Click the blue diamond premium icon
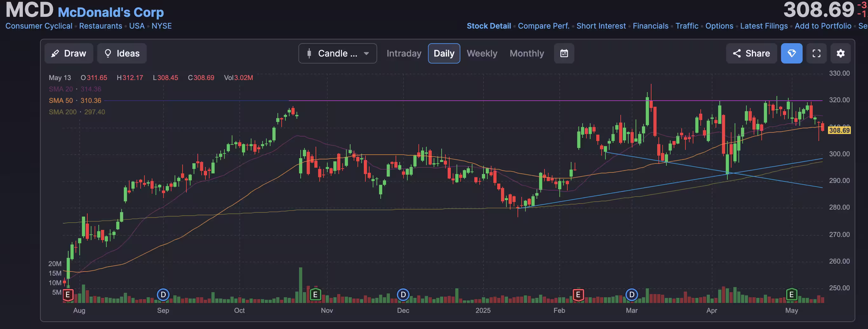The height and width of the screenshot is (329, 868). pyautogui.click(x=791, y=53)
